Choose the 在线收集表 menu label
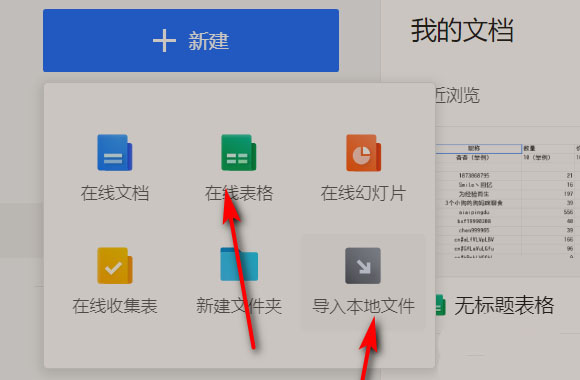 point(115,306)
